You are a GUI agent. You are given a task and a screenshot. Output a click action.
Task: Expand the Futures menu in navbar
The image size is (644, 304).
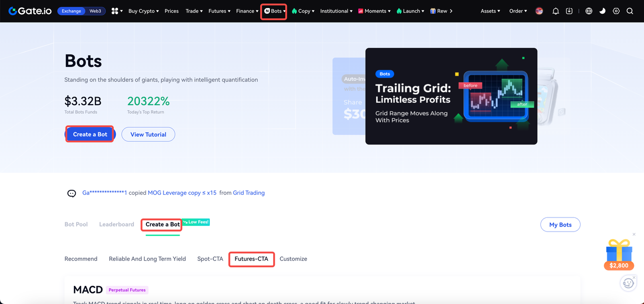(x=219, y=11)
